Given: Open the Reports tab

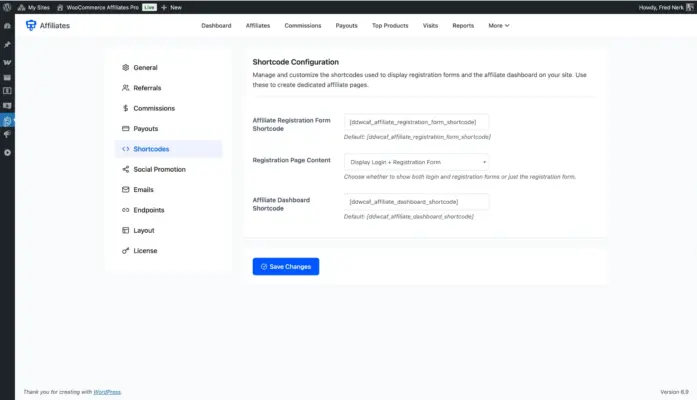Looking at the screenshot, I should pyautogui.click(x=463, y=26).
